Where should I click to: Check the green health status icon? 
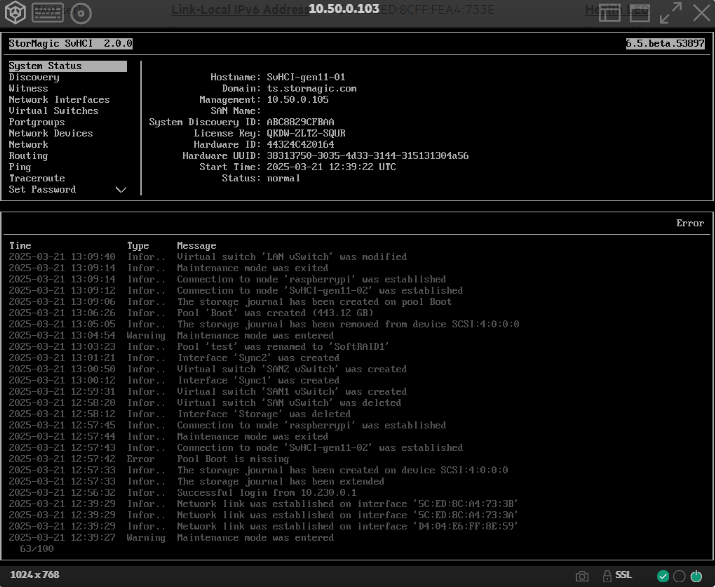point(663,576)
